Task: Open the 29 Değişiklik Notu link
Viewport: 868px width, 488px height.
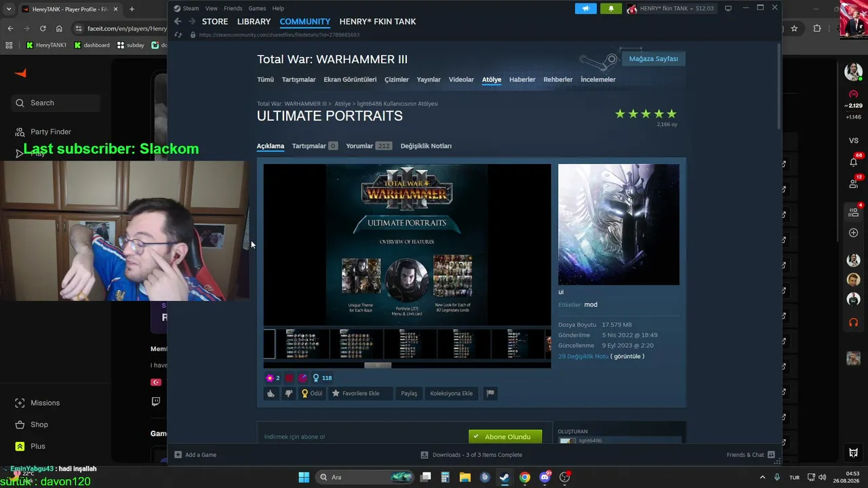Action: pos(583,357)
